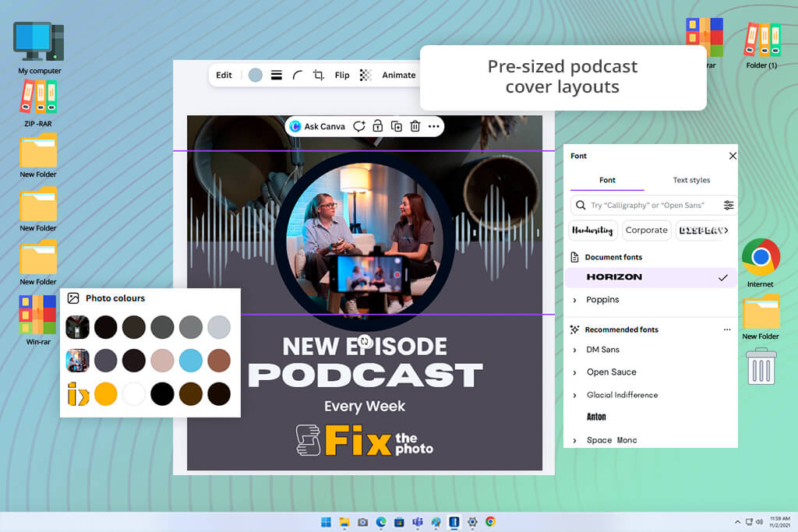Image resolution: width=798 pixels, height=532 pixels.
Task: Select the Every Week text on canvas
Action: 365,407
